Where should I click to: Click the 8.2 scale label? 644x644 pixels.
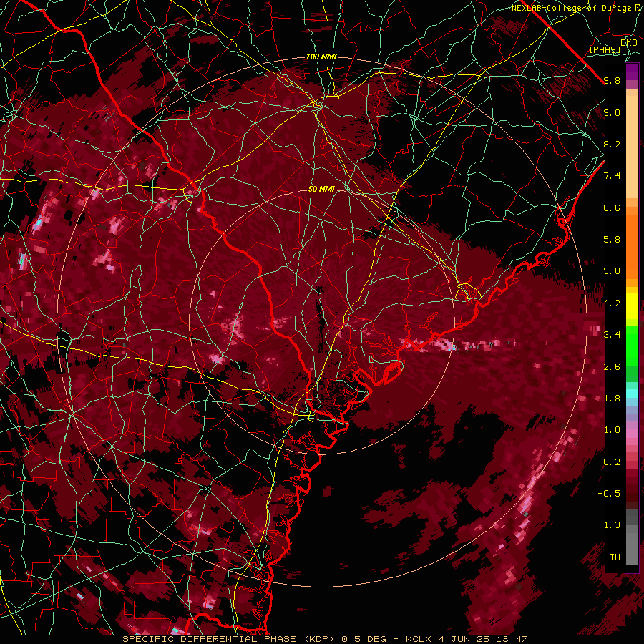tap(612, 144)
